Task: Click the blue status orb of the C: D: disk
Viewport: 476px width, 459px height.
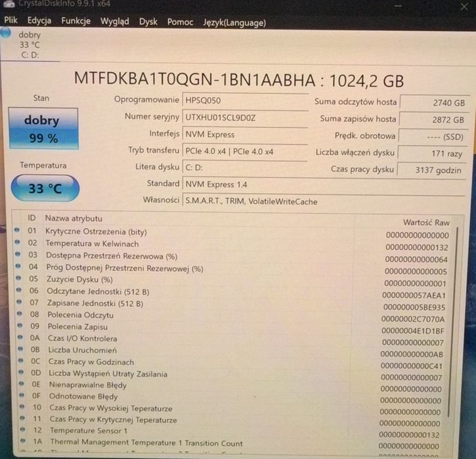Action: [5, 32]
